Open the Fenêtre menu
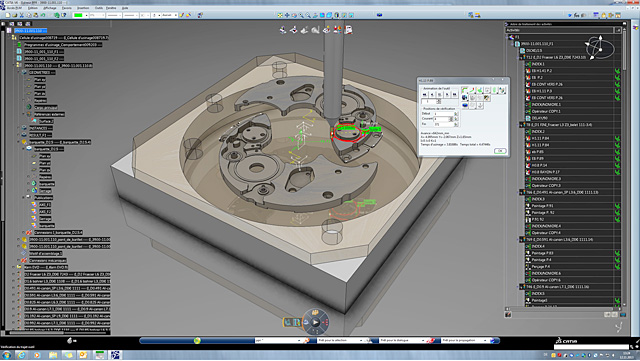 click(x=111, y=8)
